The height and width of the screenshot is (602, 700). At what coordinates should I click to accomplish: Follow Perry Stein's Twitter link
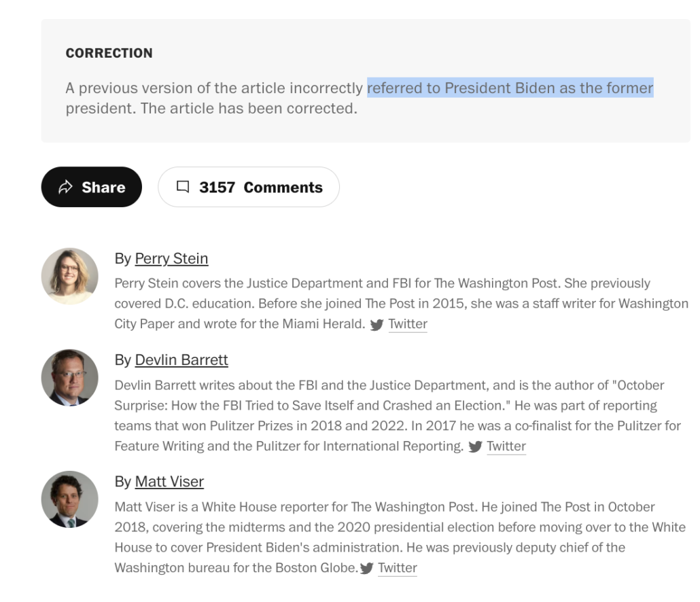408,324
